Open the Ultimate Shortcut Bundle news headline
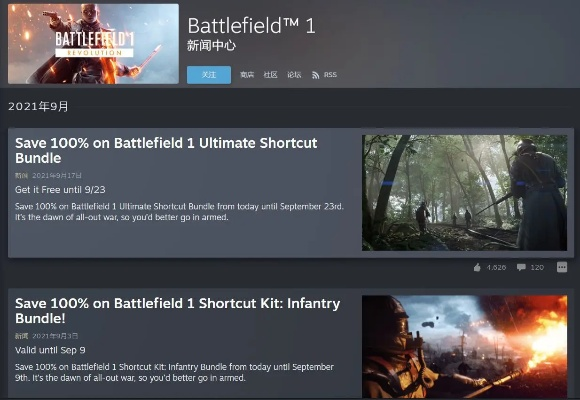The width and height of the screenshot is (580, 400). point(166,151)
